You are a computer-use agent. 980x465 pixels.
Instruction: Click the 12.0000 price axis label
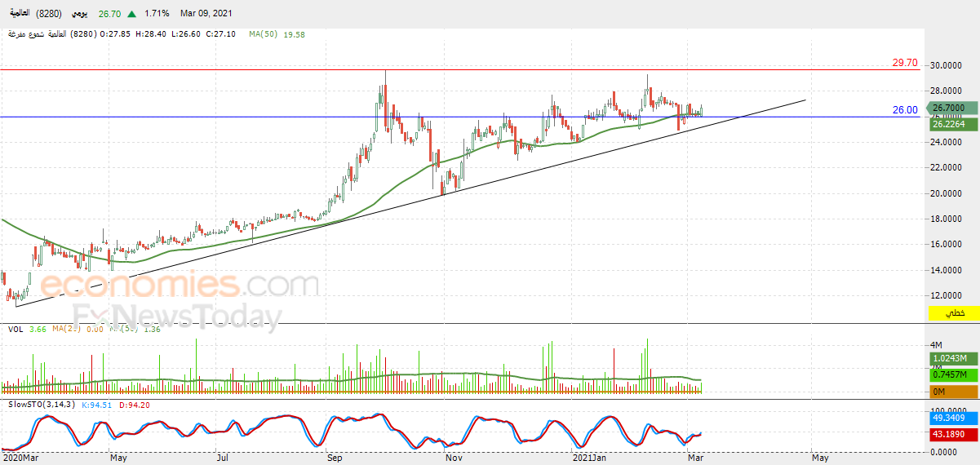[947, 295]
